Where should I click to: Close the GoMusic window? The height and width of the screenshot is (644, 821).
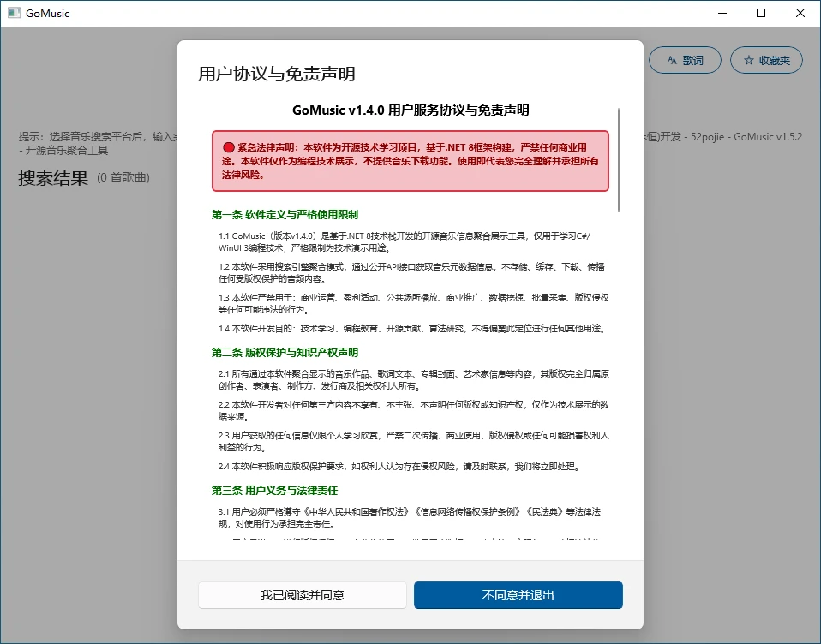tap(800, 13)
